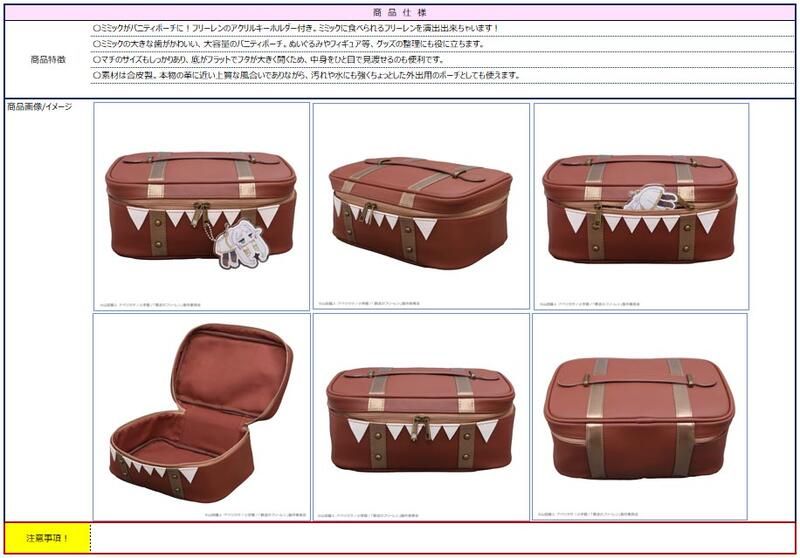Click the handle of the back-view pouch
The image size is (800, 558).
point(641,379)
